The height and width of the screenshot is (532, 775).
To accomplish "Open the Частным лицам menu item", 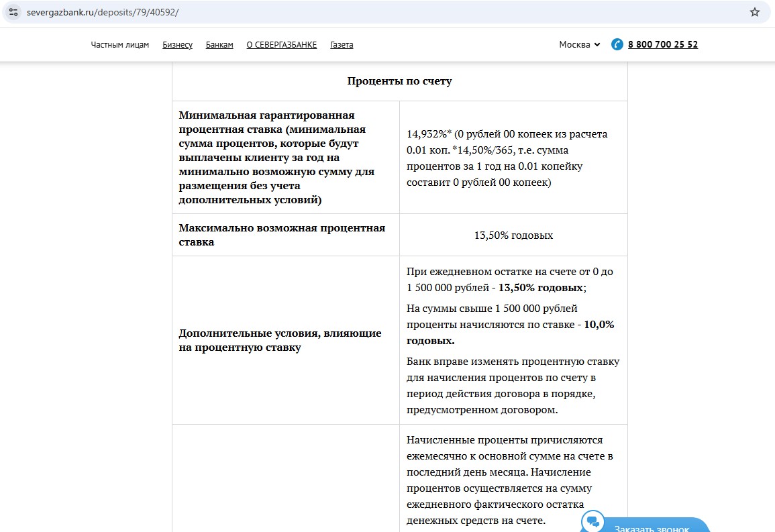I will (120, 45).
